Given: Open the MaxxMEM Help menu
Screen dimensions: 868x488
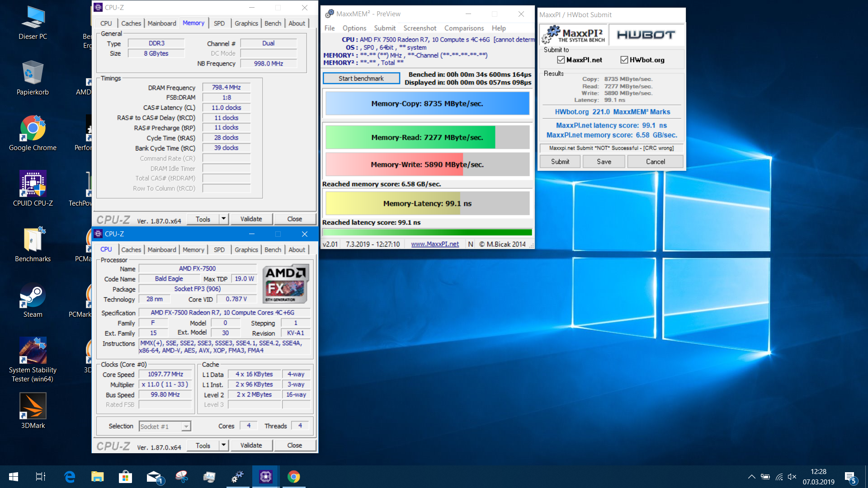Looking at the screenshot, I should click(499, 28).
